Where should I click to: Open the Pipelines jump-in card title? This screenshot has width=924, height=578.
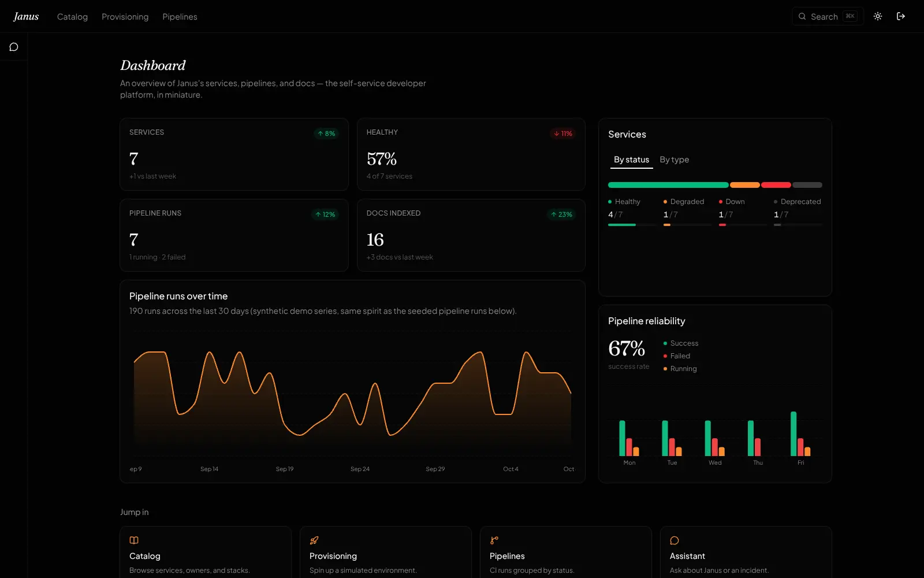(507, 556)
